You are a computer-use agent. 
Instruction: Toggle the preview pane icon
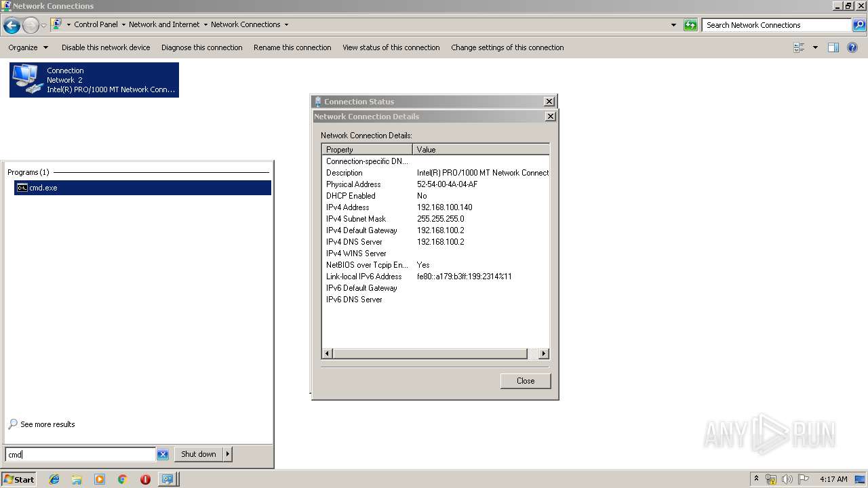click(x=833, y=47)
